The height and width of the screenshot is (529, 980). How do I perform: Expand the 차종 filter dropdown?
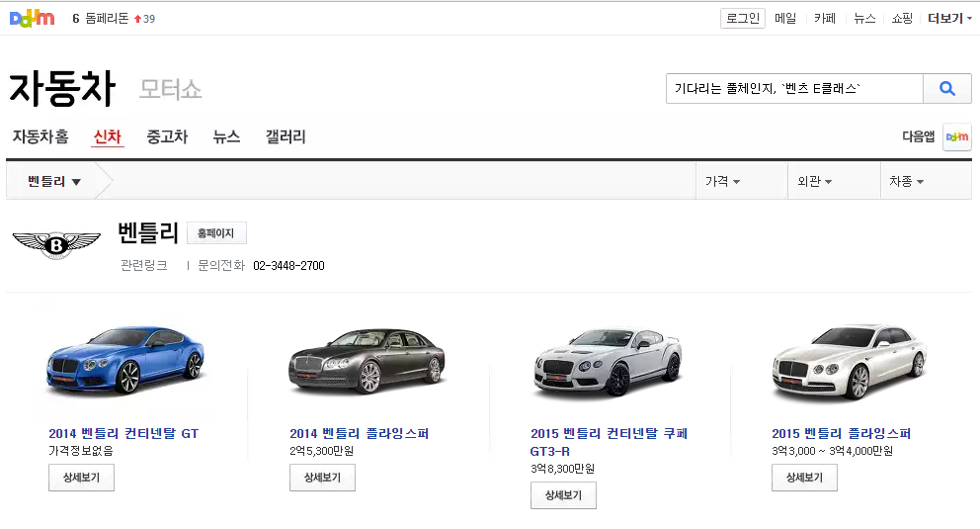click(x=906, y=182)
